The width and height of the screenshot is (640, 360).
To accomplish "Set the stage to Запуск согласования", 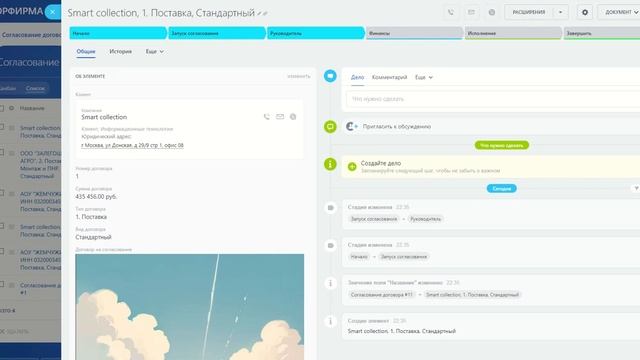I will 217,33.
